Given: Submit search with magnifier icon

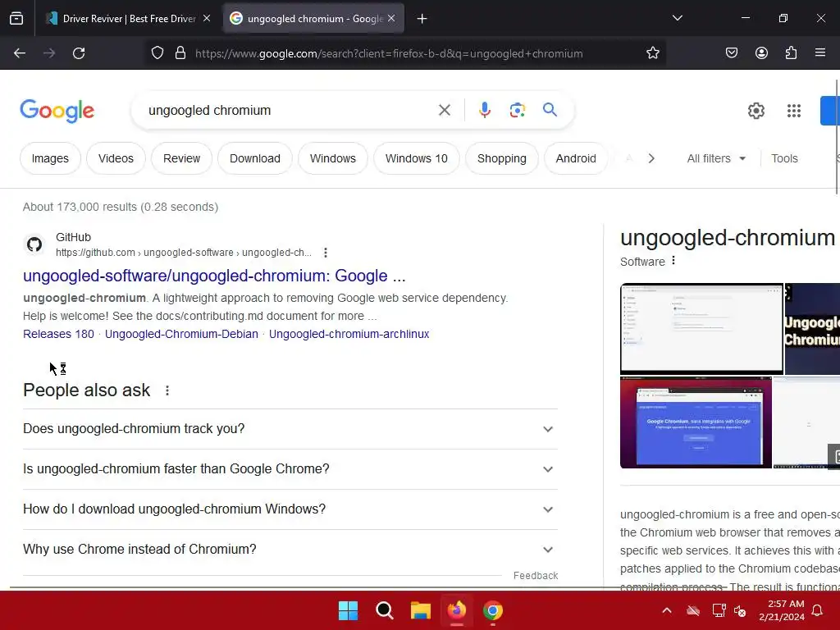Looking at the screenshot, I should [x=550, y=110].
